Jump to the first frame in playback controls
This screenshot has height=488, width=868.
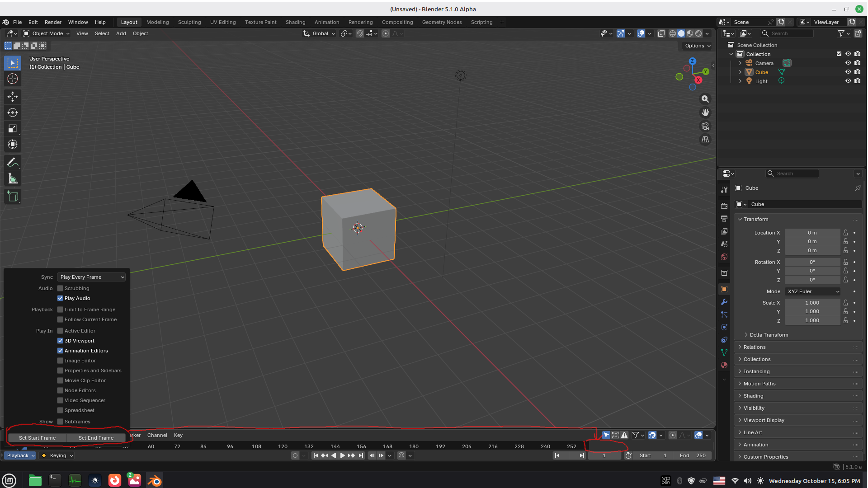(316, 455)
